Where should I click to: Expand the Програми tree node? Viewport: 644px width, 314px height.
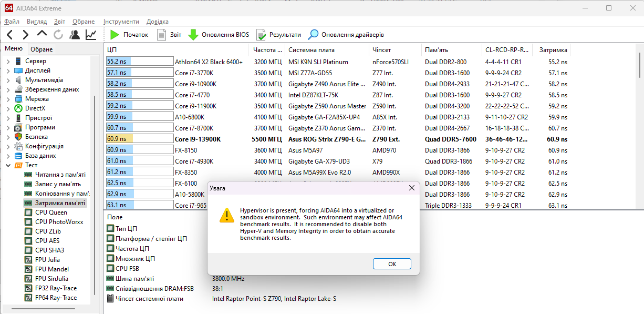click(x=7, y=127)
